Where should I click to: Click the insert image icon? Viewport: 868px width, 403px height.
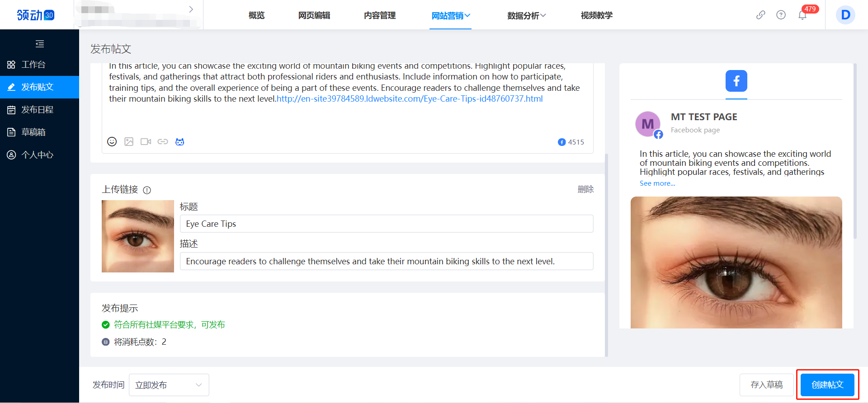tap(129, 142)
